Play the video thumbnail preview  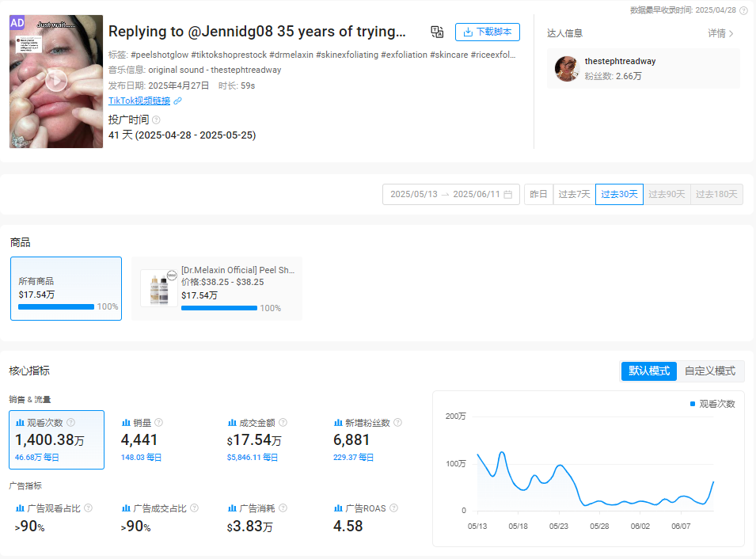click(55, 81)
